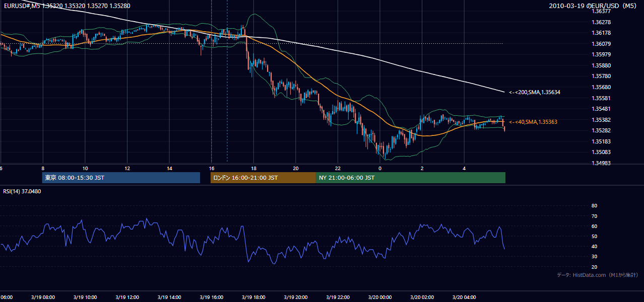Click the bottom axis label 3/20 04:00
The image size is (644, 302).
pos(464,297)
